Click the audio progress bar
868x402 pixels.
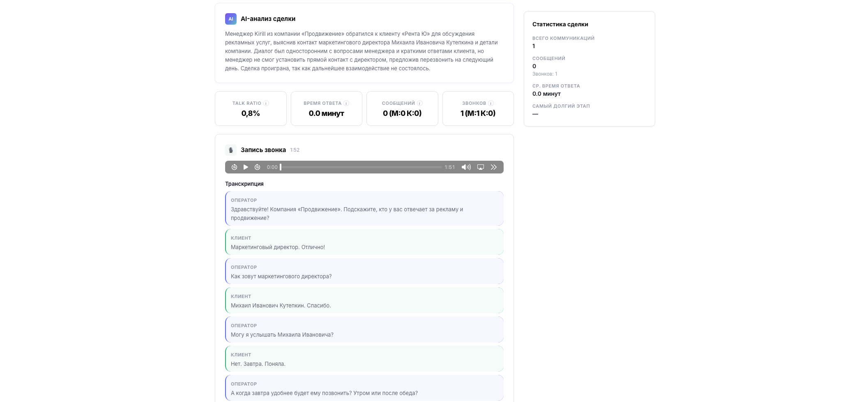click(x=361, y=167)
